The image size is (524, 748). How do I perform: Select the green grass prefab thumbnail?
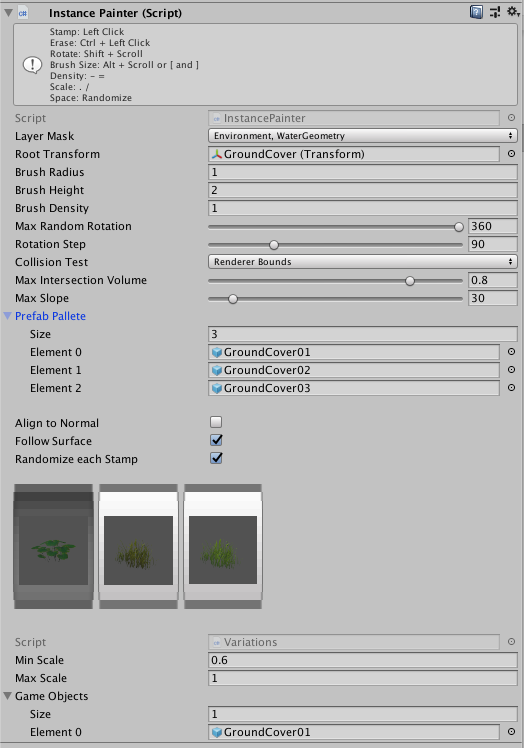click(x=223, y=547)
